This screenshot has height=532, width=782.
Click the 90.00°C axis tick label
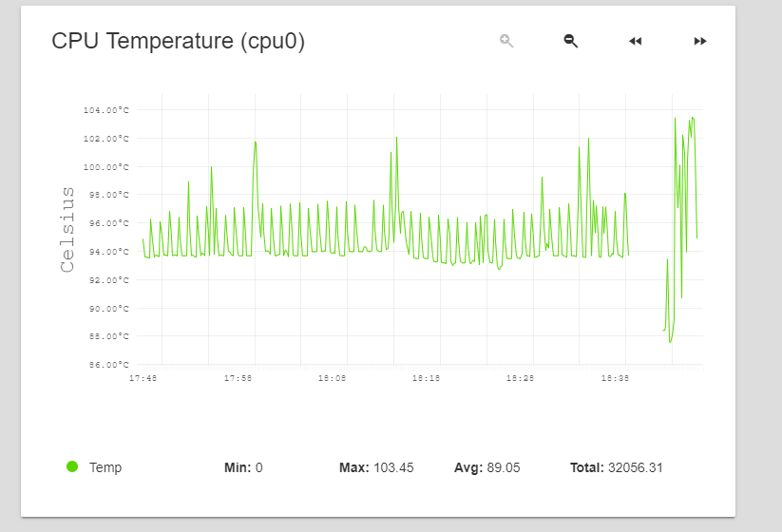click(x=108, y=309)
